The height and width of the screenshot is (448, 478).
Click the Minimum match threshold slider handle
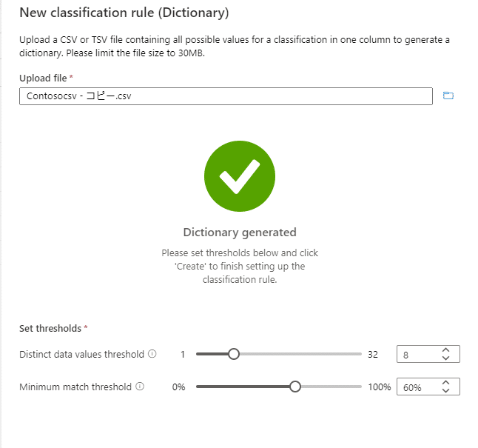pos(295,387)
